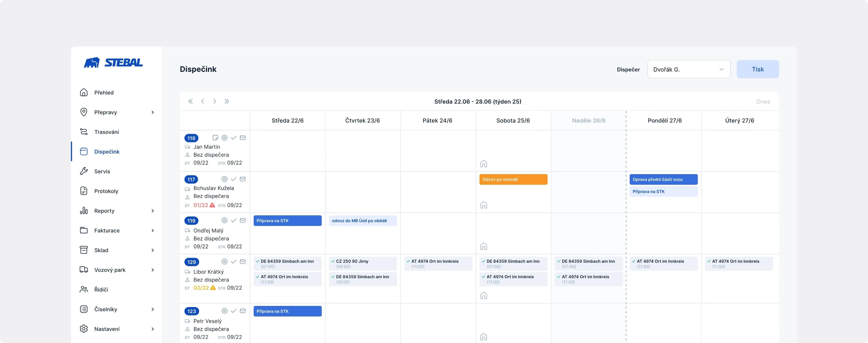Click the red warning icon beside 01/22
Screen dimensions: 868x343
212,205
